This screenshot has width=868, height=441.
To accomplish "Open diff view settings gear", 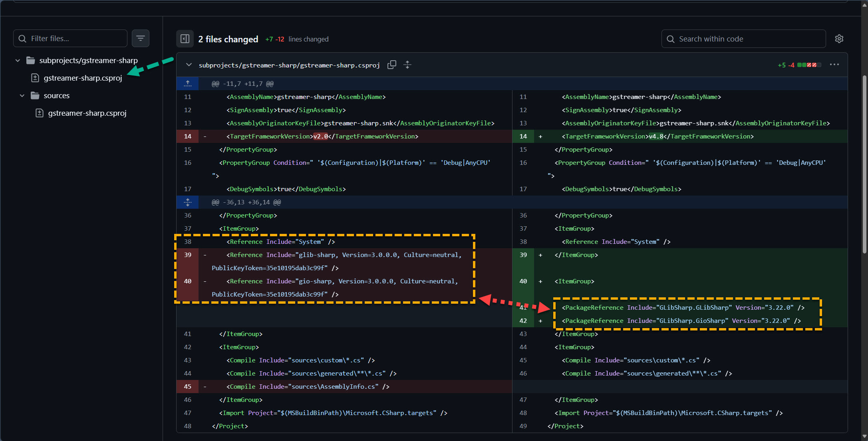I will pyautogui.click(x=839, y=39).
